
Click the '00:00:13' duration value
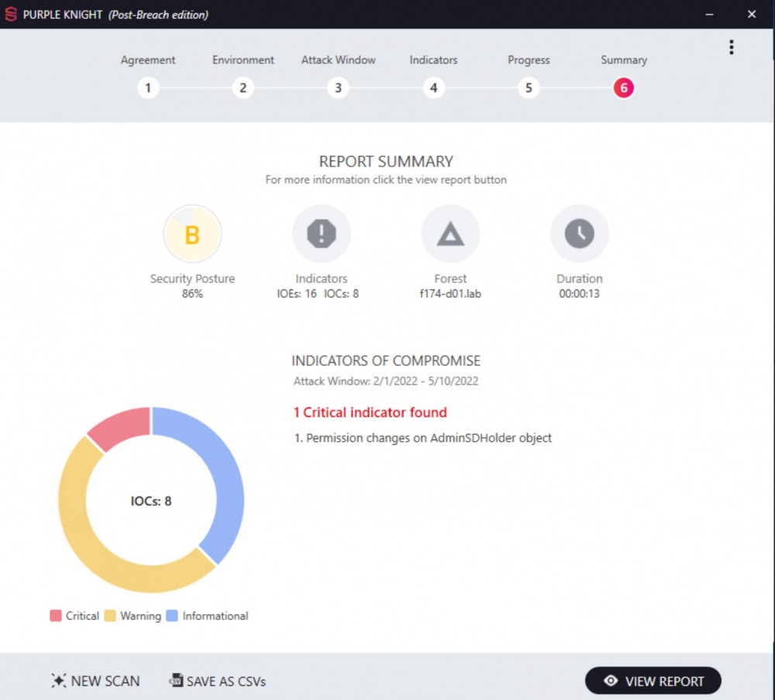tap(579, 294)
